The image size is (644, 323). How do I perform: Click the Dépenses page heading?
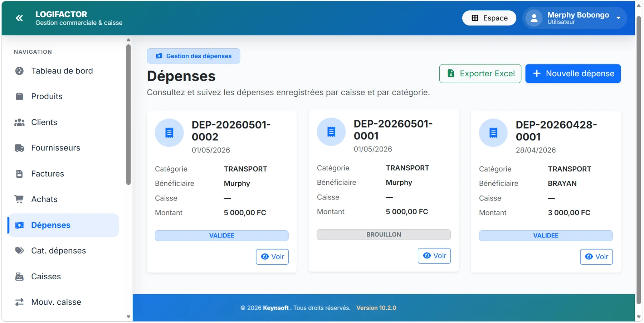point(181,76)
